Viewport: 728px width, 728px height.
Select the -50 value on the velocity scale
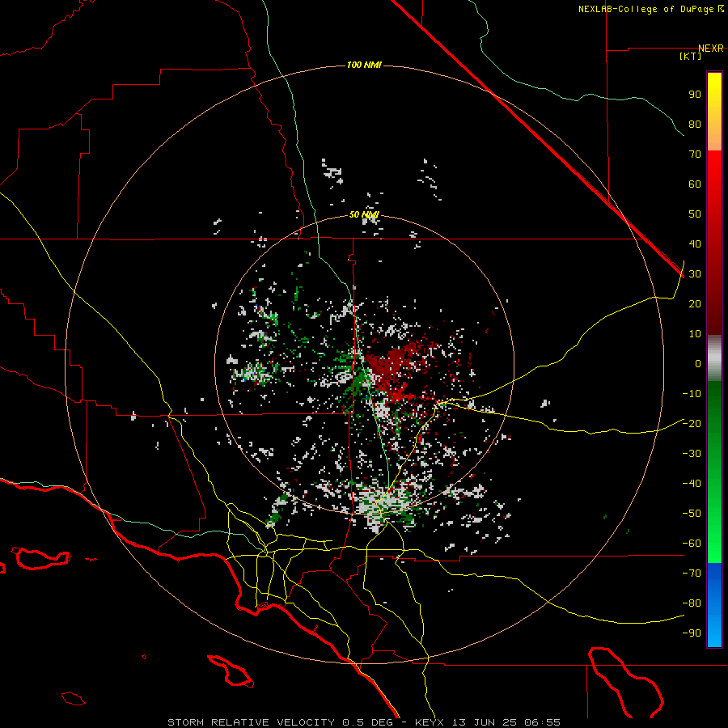pyautogui.click(x=692, y=514)
